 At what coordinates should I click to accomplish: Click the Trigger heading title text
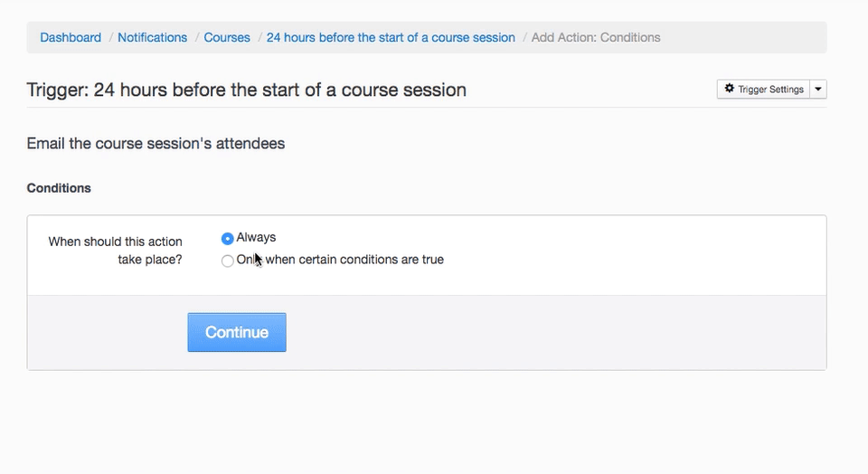coord(246,90)
